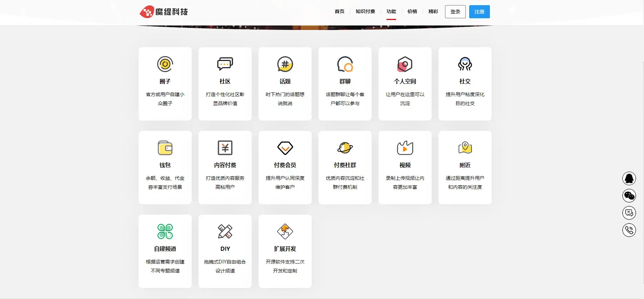The width and height of the screenshot is (644, 299).
Task: Click the 圈子 circle icon
Action: (165, 64)
